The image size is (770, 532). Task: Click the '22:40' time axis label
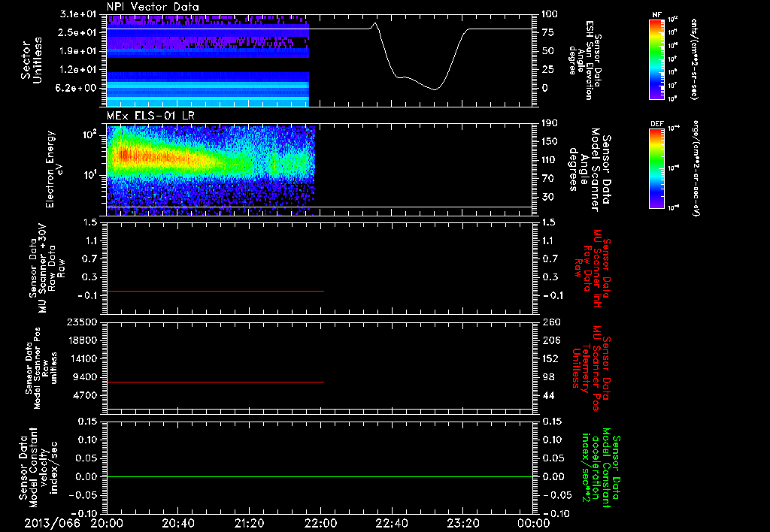point(392,523)
